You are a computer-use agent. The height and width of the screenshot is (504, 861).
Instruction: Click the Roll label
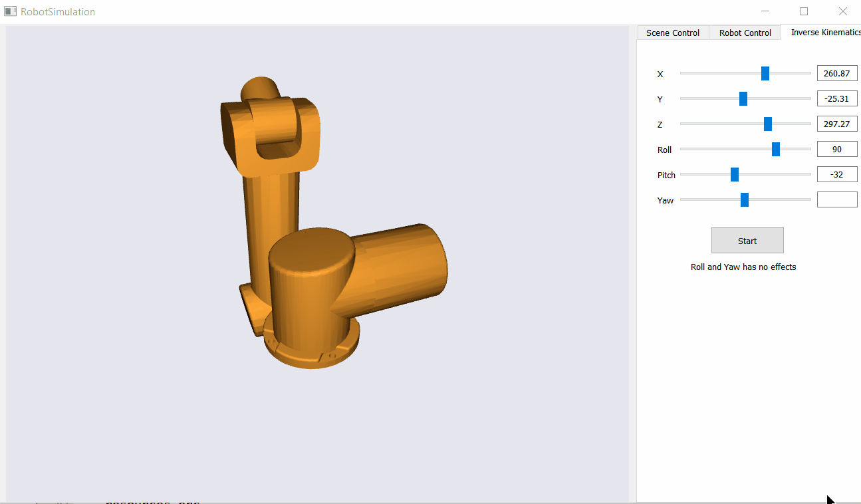(x=664, y=150)
